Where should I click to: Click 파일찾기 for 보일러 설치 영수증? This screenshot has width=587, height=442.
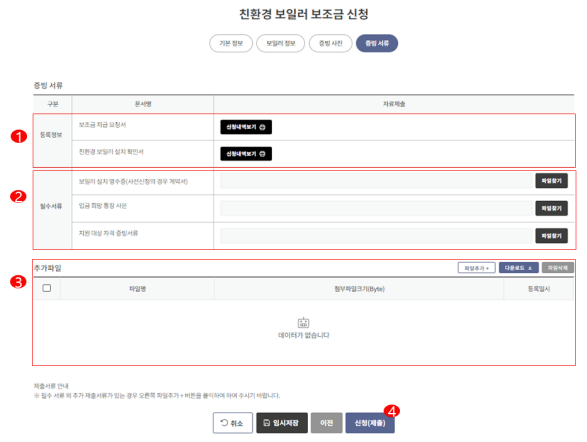coord(551,181)
